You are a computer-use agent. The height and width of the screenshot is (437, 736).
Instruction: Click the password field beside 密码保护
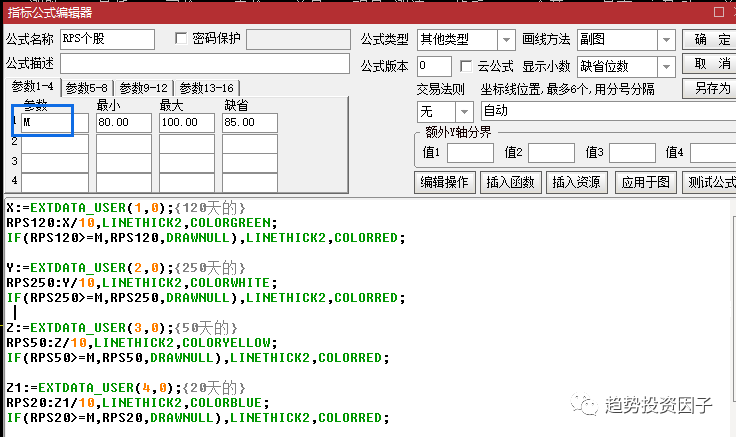point(298,39)
